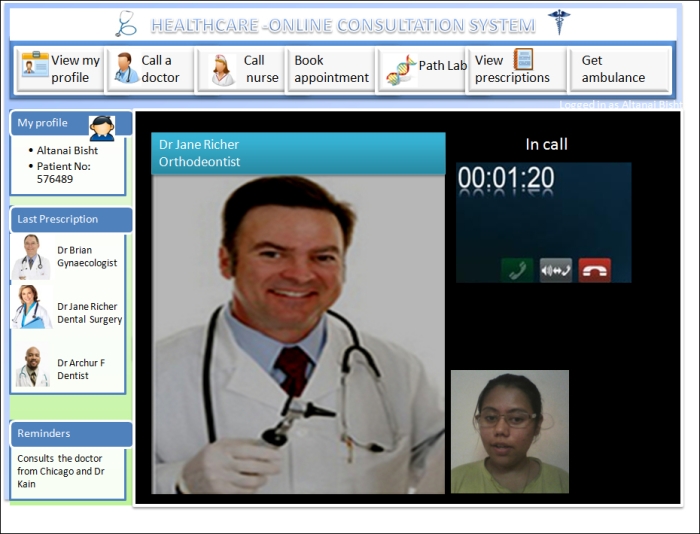Image resolution: width=700 pixels, height=534 pixels.
Task: Choose Call nurse
Action: coord(241,70)
